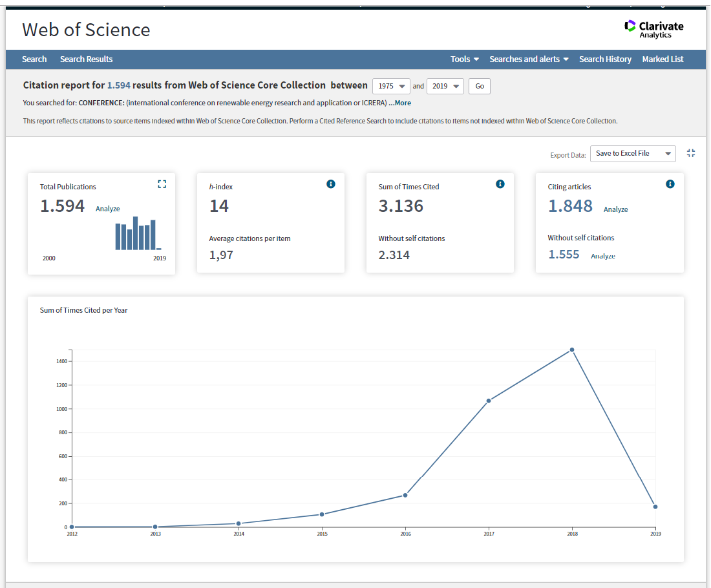Click the 1.594 results link in heading
The height and width of the screenshot is (588, 711).
point(119,85)
